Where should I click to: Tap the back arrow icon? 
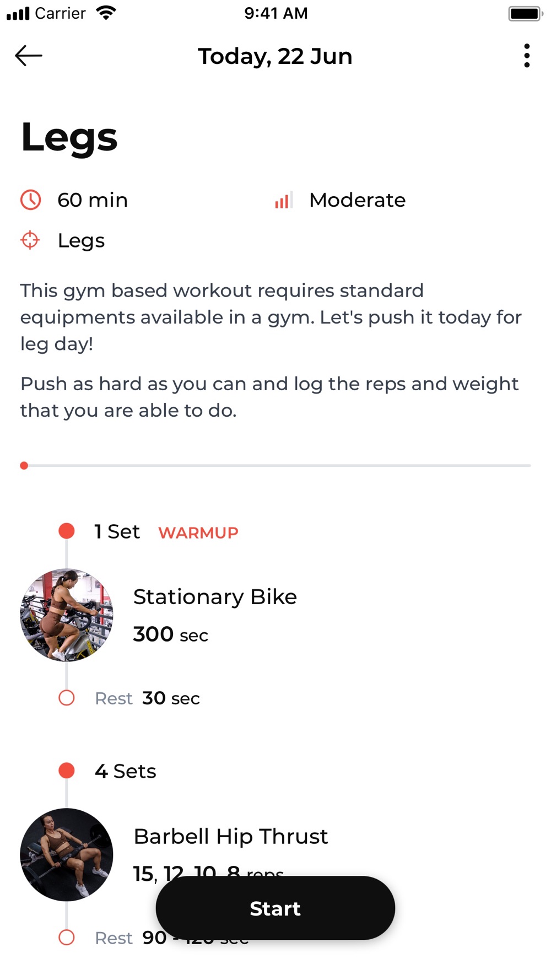pyautogui.click(x=29, y=56)
